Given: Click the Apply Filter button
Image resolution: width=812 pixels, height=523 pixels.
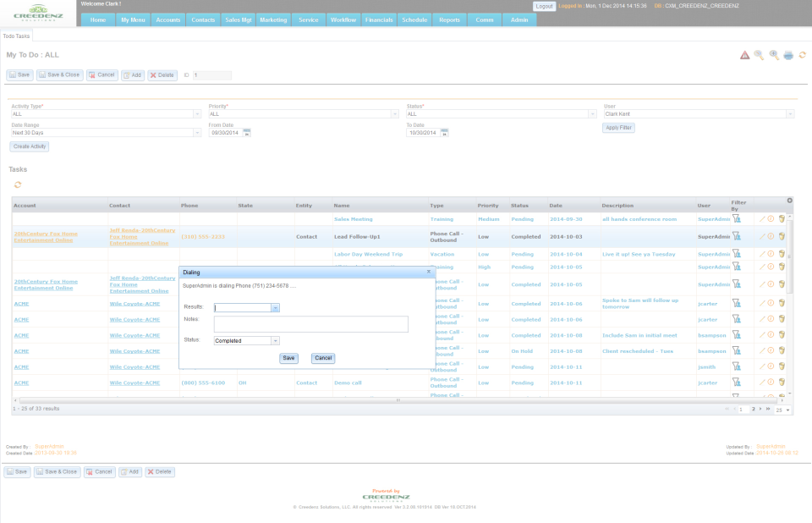Looking at the screenshot, I should coord(618,128).
